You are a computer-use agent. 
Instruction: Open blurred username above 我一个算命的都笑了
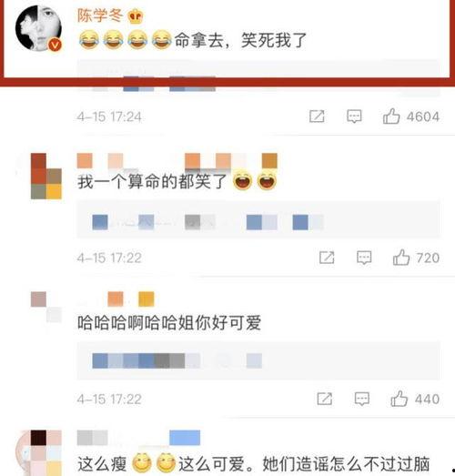pyautogui.click(x=177, y=161)
